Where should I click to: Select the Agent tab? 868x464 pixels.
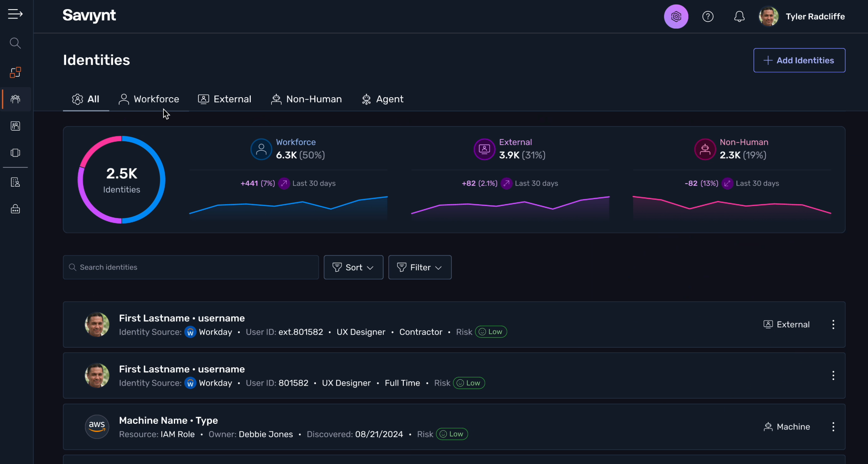click(x=382, y=99)
